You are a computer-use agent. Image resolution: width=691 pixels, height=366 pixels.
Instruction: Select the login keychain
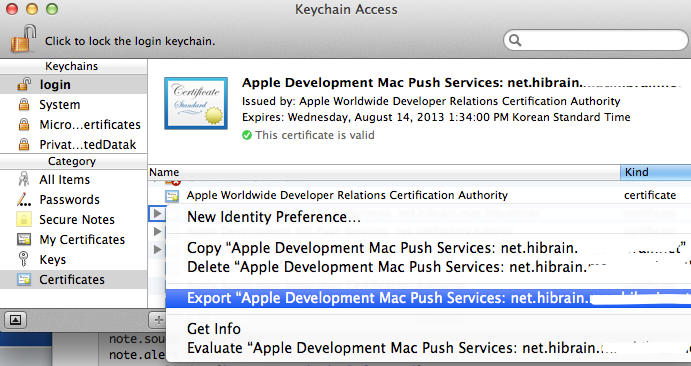pos(74,85)
